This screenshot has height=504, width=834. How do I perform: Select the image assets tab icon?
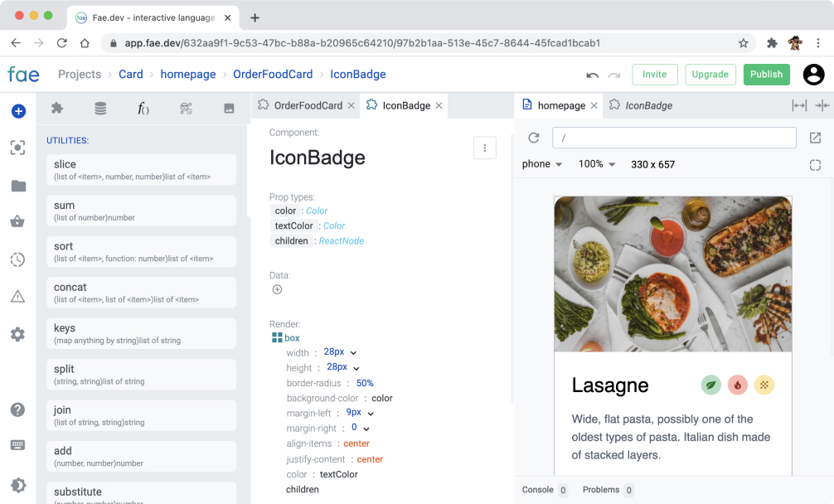230,109
